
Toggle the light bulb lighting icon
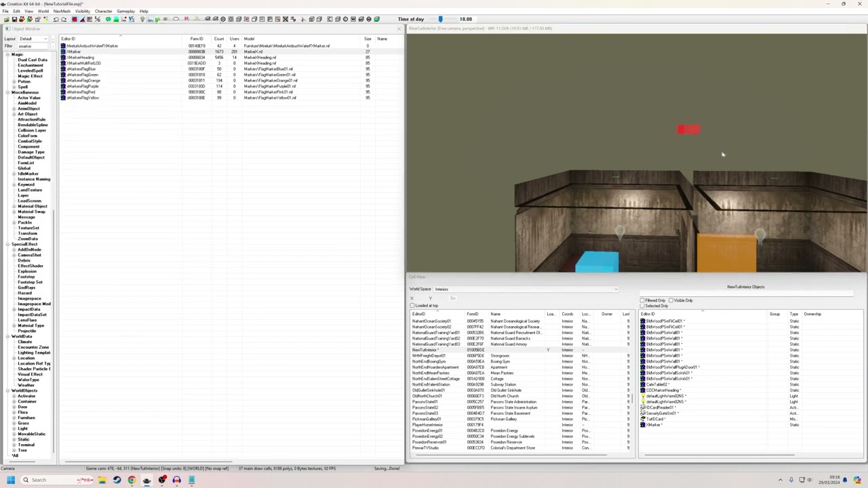(142, 19)
